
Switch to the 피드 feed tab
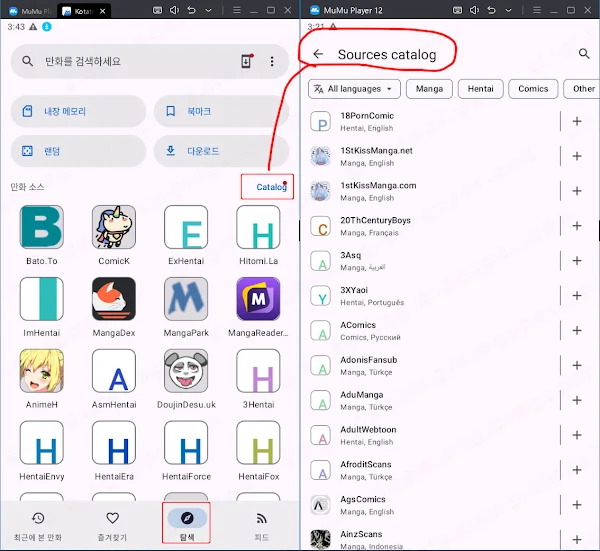coord(261,526)
